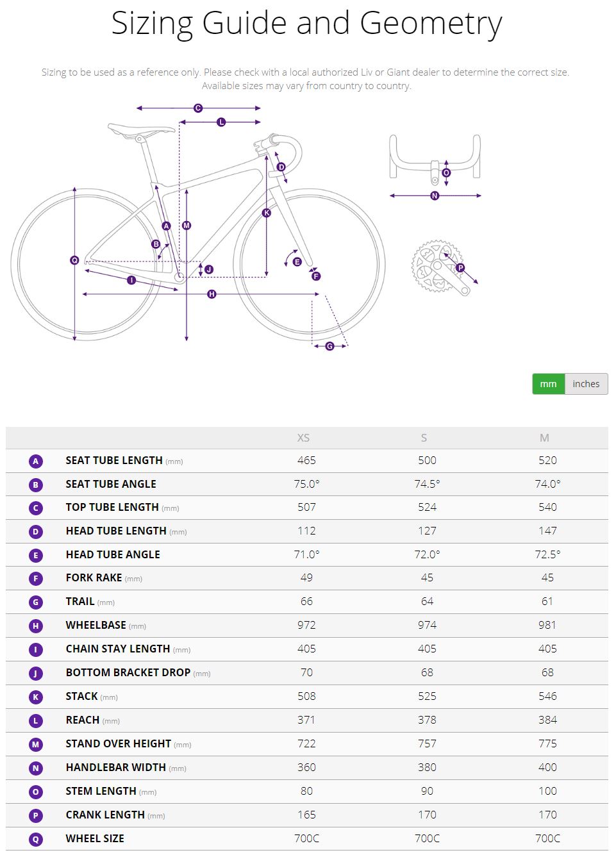Click the purple A icon beside Seat Tube Length

[x=36, y=461]
